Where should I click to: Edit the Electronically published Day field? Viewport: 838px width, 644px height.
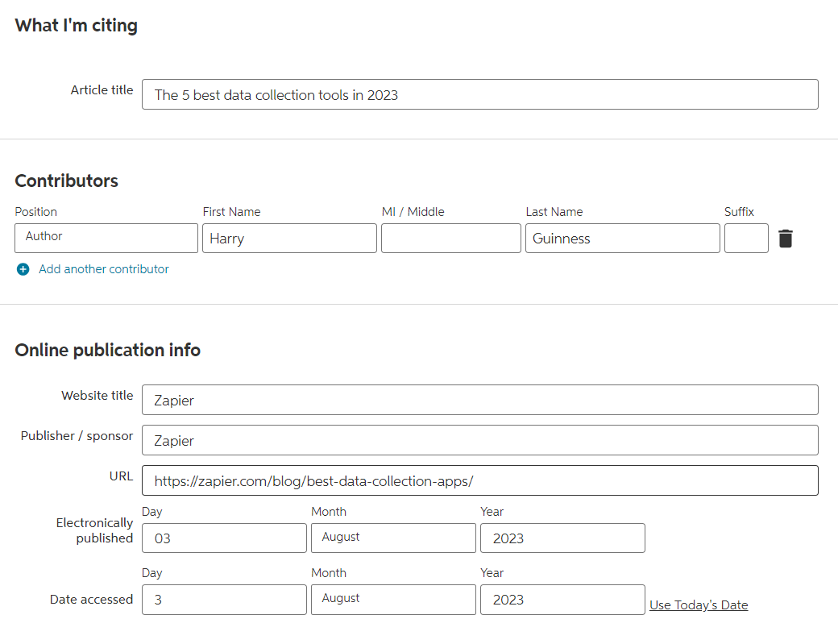tap(224, 538)
